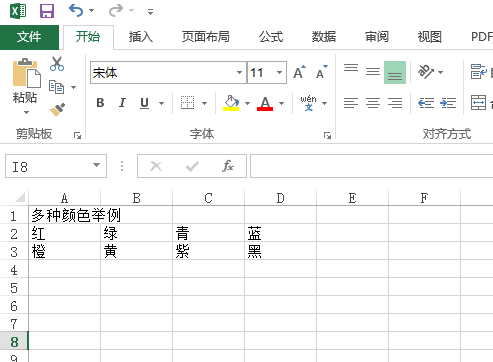
Task: Switch to the 视图 (View) tab
Action: [430, 37]
